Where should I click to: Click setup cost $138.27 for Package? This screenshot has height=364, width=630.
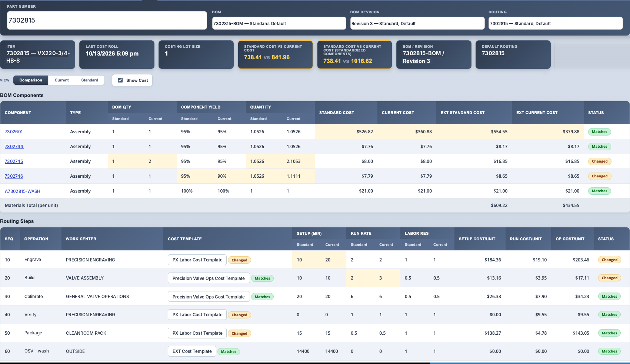[493, 333]
